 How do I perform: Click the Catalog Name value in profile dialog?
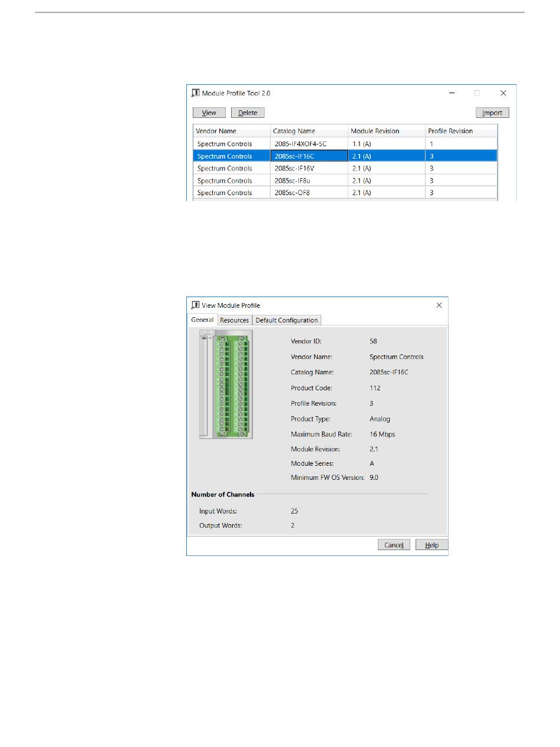coord(389,373)
